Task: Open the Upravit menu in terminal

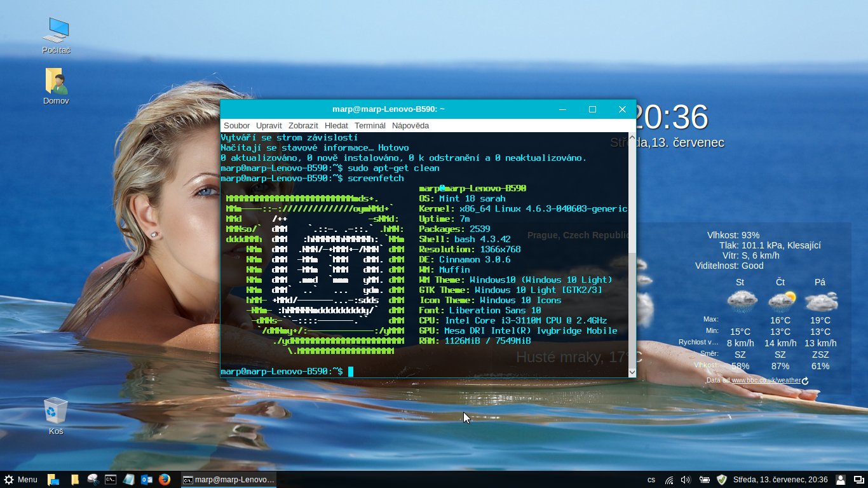Action: 269,126
